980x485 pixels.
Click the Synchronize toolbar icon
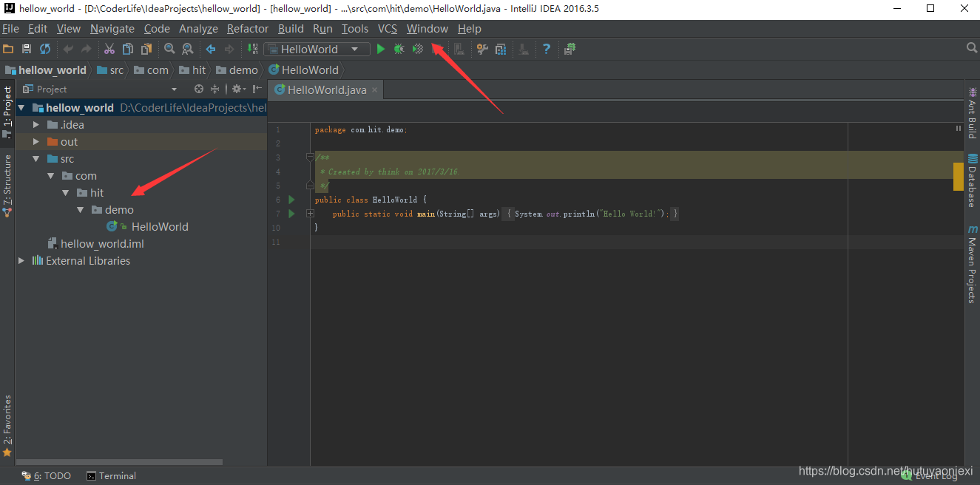coord(45,49)
